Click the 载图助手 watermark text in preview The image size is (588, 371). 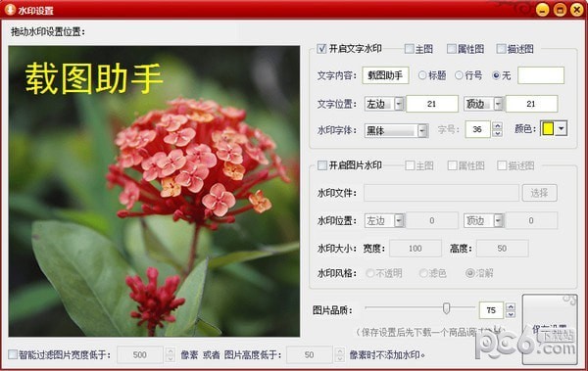(x=94, y=78)
